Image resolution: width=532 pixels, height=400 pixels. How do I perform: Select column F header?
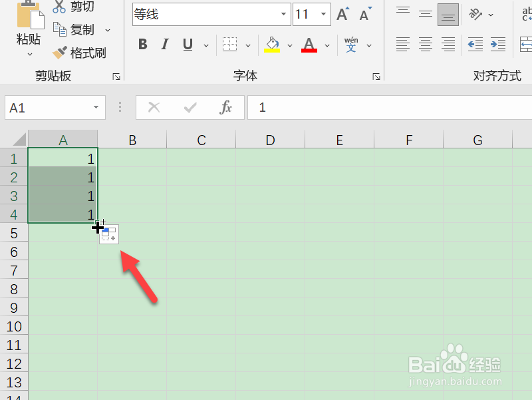tap(409, 140)
